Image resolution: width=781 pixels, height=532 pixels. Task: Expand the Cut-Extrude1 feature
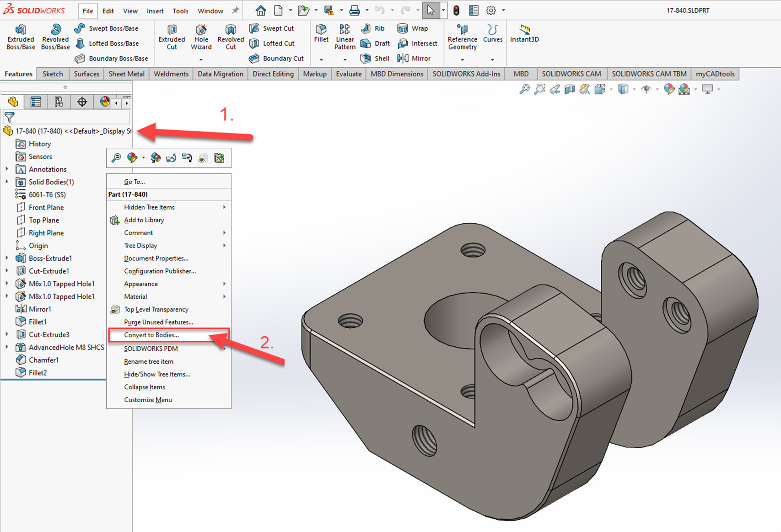click(x=7, y=271)
